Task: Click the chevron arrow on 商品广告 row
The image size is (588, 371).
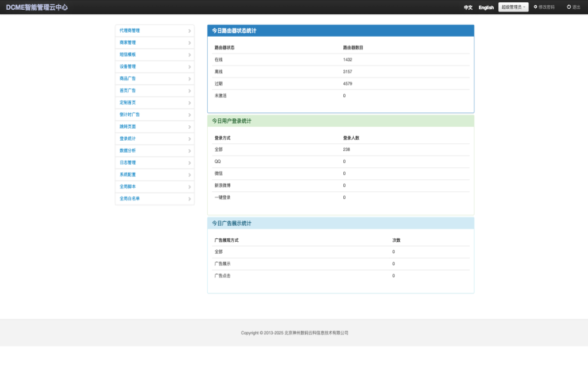Action: (x=189, y=79)
